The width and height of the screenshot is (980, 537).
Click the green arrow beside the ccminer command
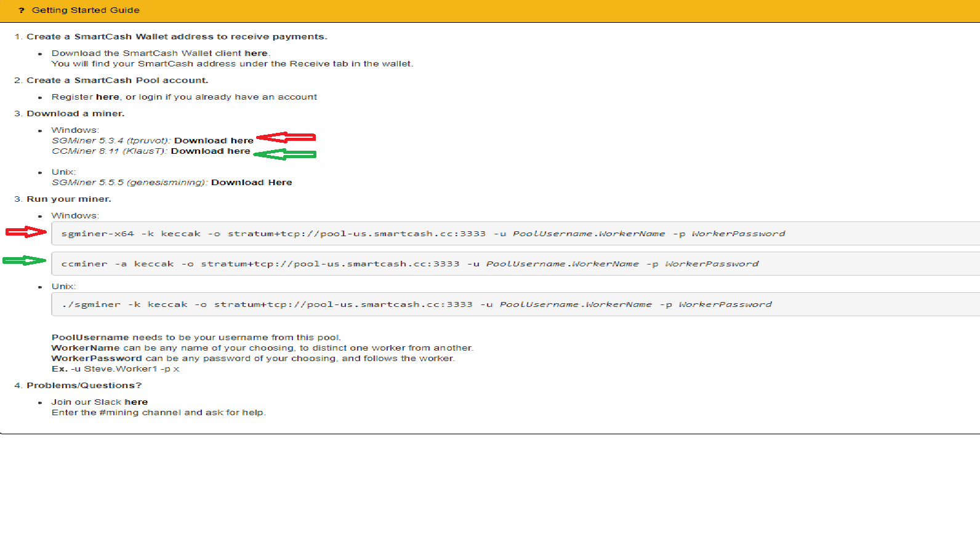coord(25,261)
